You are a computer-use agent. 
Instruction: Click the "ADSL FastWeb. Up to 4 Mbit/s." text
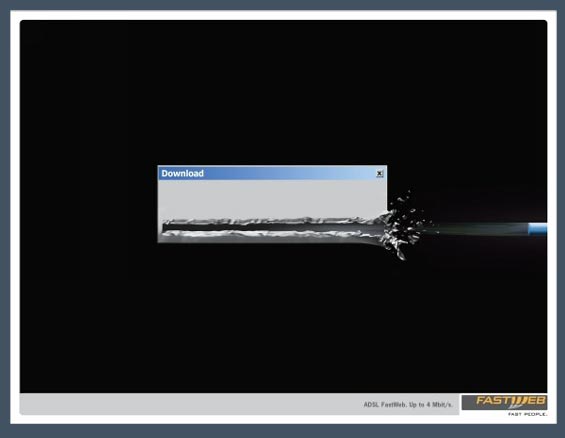(408, 405)
